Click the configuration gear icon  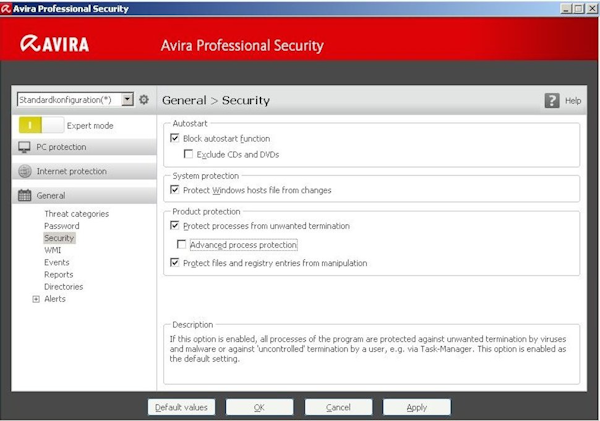143,100
